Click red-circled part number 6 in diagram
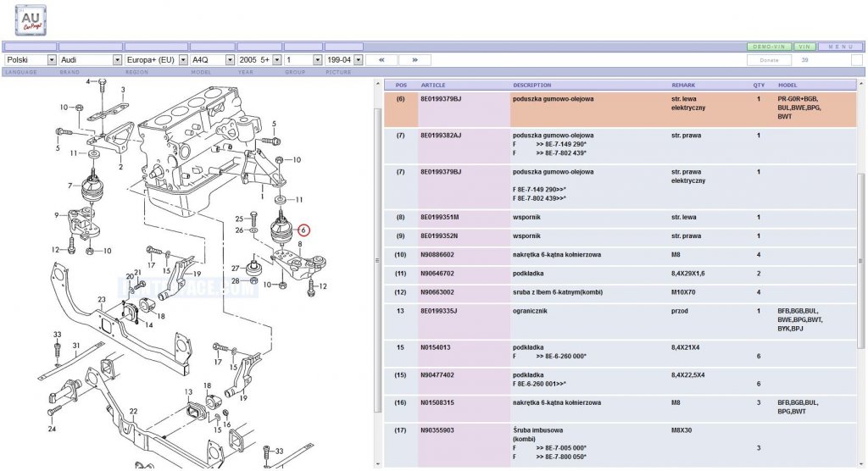This screenshot has width=868, height=471. [303, 230]
